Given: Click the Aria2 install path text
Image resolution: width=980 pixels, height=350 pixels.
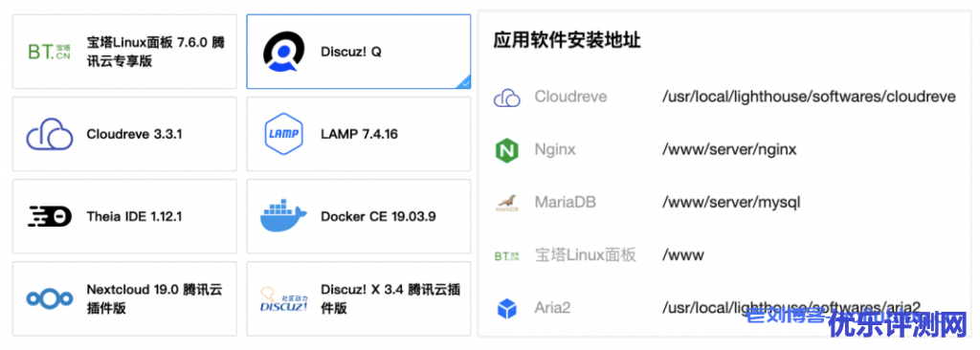Looking at the screenshot, I should (791, 308).
